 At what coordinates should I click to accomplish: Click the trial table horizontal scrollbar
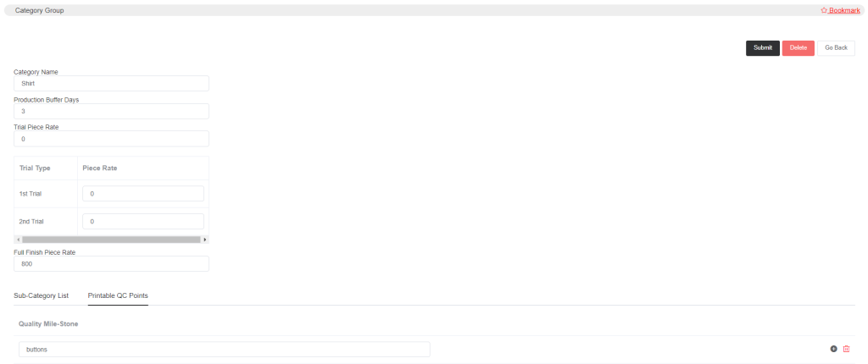[x=111, y=240]
